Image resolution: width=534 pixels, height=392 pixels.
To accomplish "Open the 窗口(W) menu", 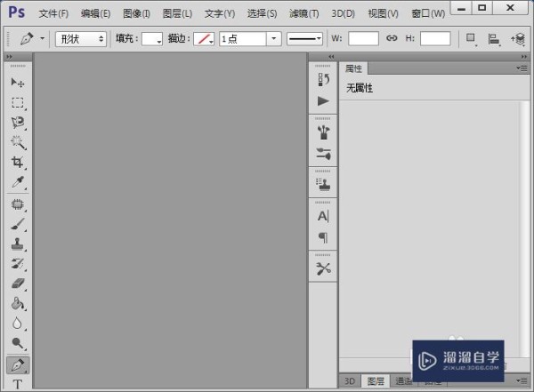I will pos(428,13).
